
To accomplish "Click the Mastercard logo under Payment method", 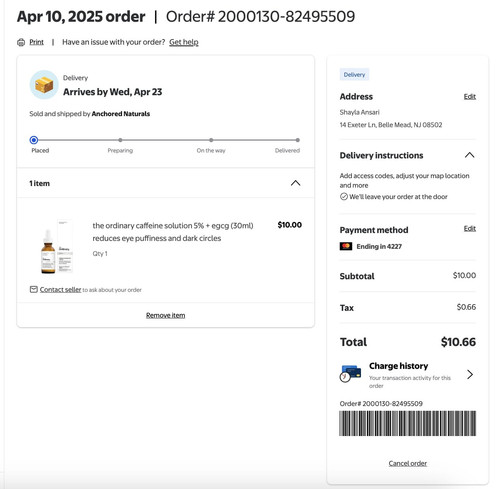I will click(346, 246).
